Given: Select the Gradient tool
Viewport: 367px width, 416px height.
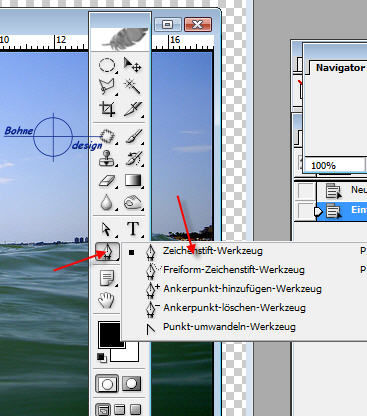Looking at the screenshot, I should coord(133,181).
